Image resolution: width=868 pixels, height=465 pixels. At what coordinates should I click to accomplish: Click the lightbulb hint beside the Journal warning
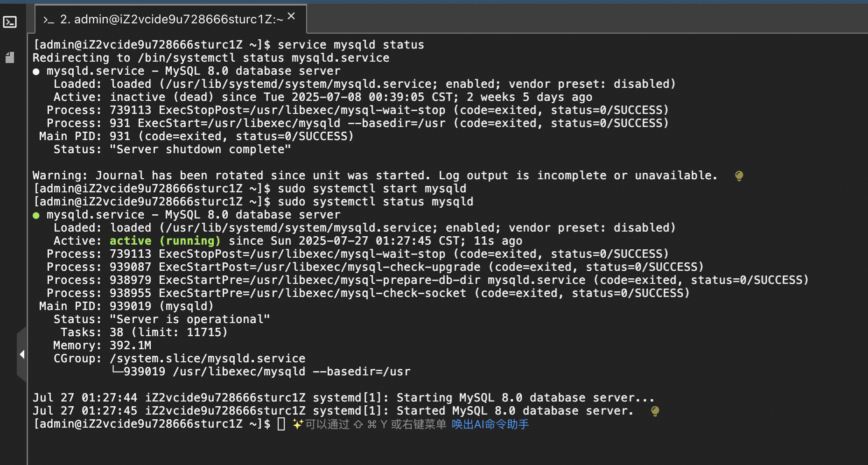[739, 176]
